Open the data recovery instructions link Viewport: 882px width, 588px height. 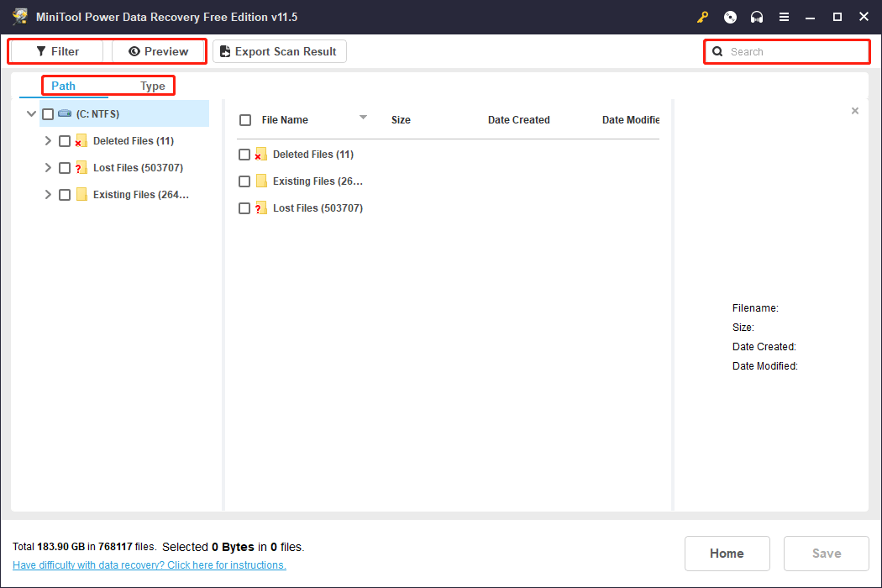(x=149, y=565)
